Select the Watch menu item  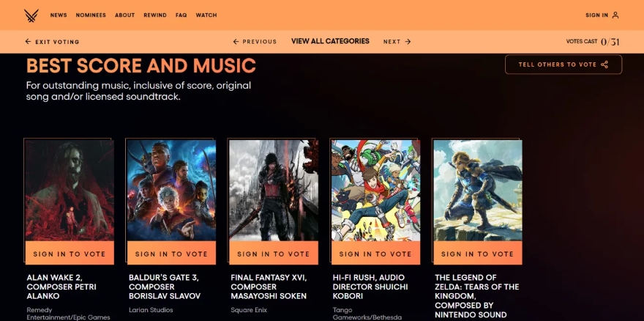[x=206, y=15]
